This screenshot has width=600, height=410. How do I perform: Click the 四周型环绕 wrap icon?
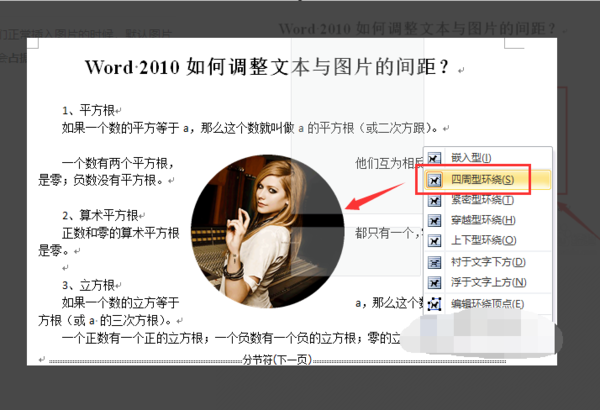click(x=434, y=180)
